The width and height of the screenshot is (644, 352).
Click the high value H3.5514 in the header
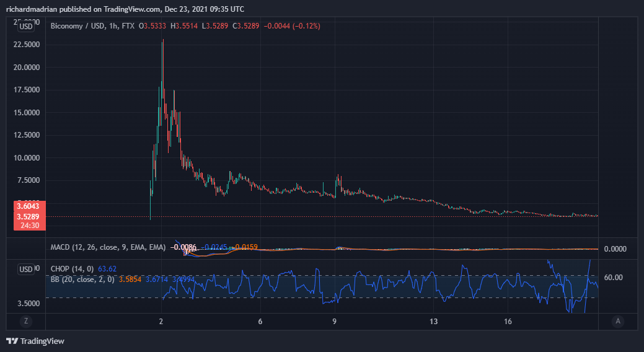coord(184,26)
